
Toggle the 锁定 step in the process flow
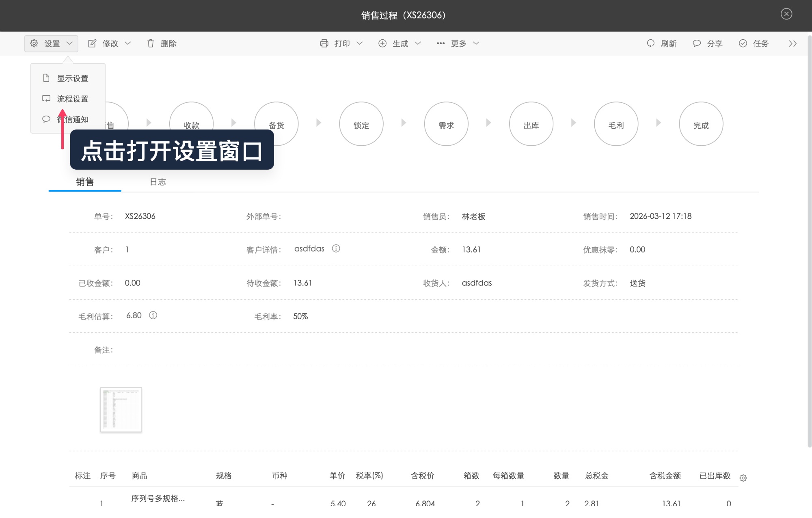tap(361, 124)
